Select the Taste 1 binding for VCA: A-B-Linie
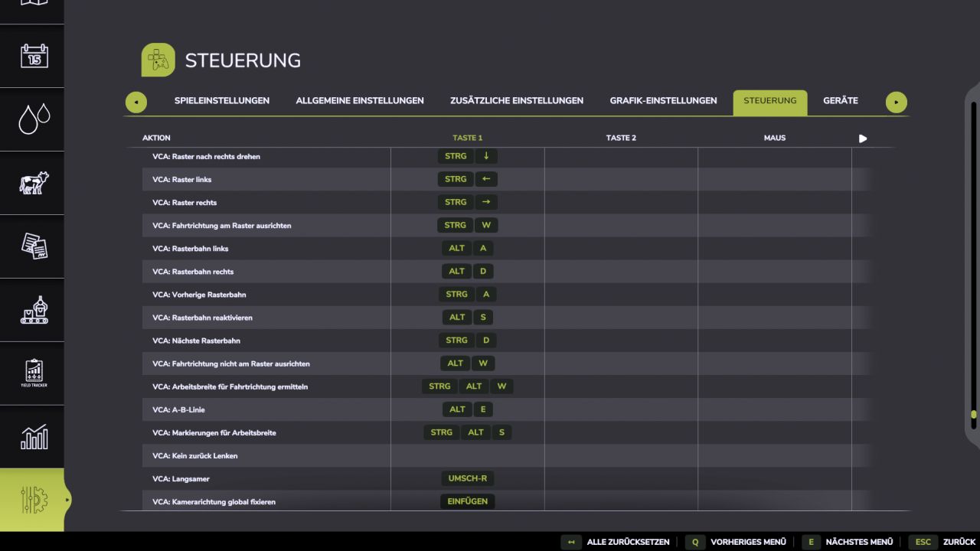Screen dimensions: 980x551 pos(468,409)
